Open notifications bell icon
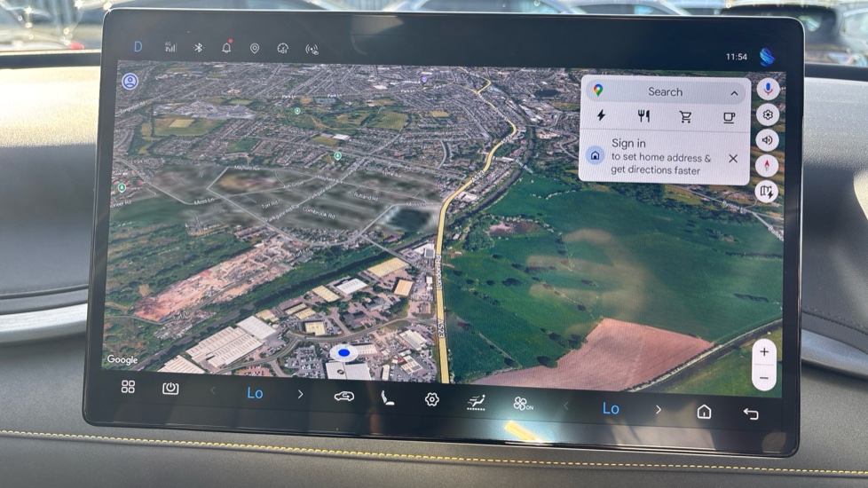Viewport: 868px width, 488px height. point(226,48)
